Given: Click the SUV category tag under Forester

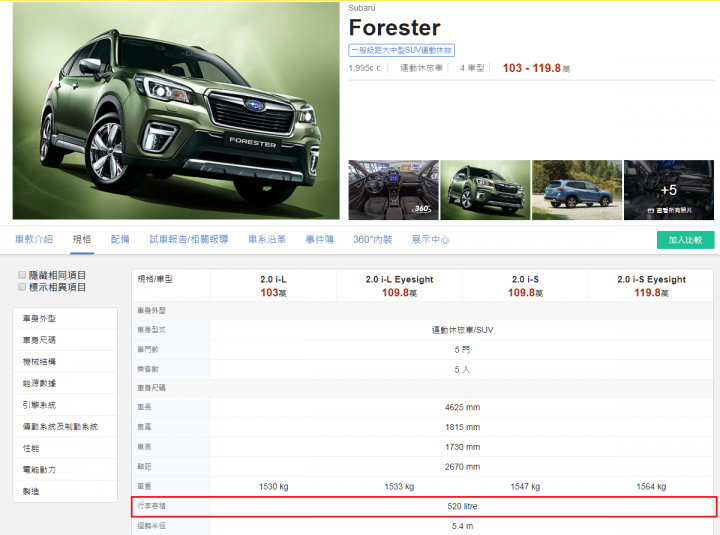Looking at the screenshot, I should [401, 50].
